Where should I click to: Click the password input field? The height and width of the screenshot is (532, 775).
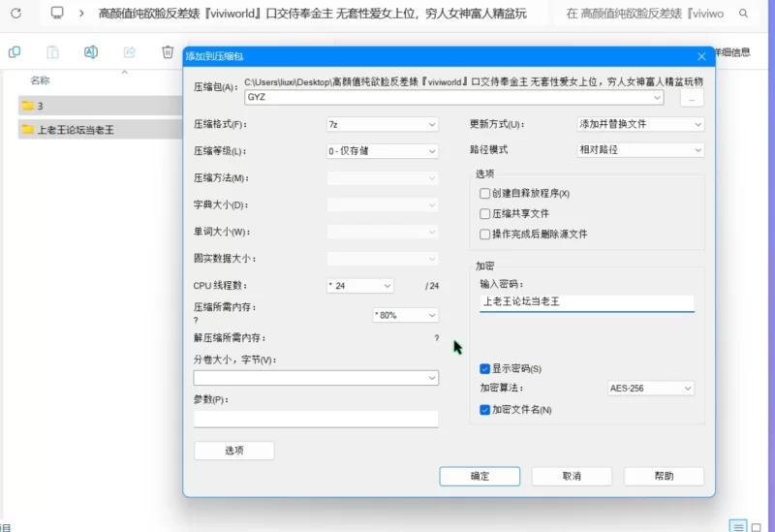pyautogui.click(x=587, y=302)
